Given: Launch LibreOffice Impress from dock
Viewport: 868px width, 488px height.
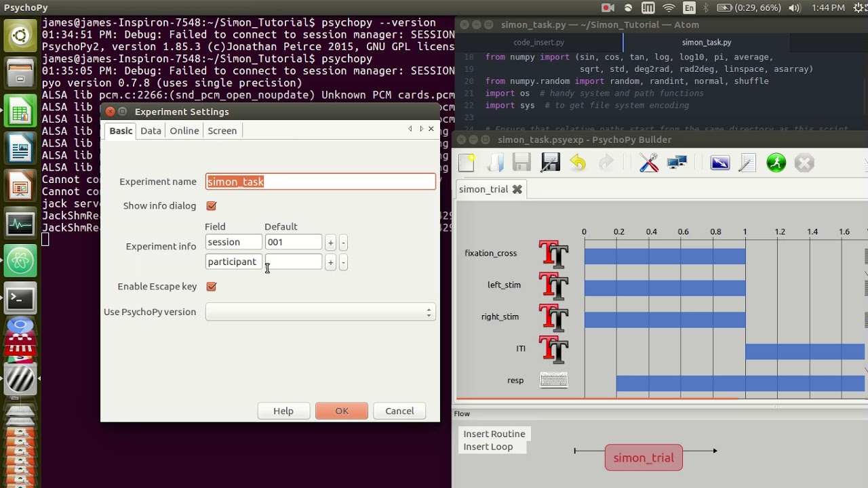Looking at the screenshot, I should [20, 186].
